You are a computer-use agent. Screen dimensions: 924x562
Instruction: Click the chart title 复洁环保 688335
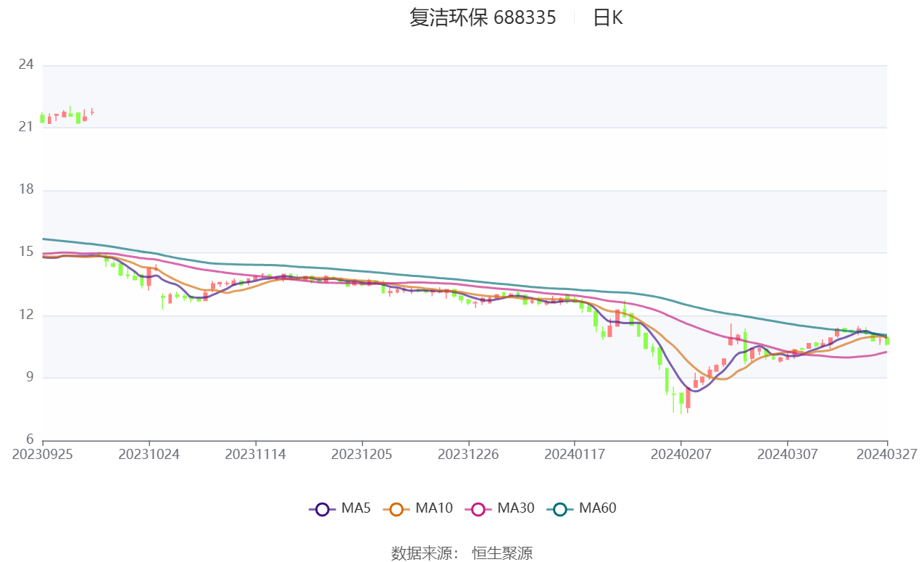click(483, 17)
